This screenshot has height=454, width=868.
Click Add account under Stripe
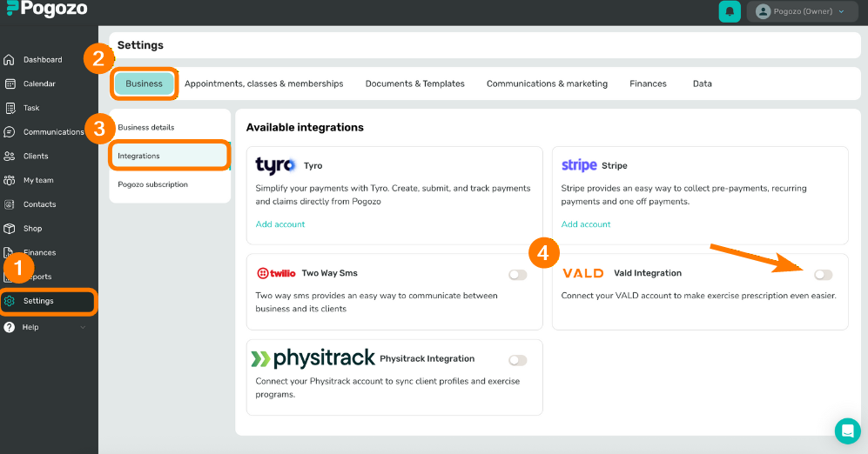click(586, 224)
